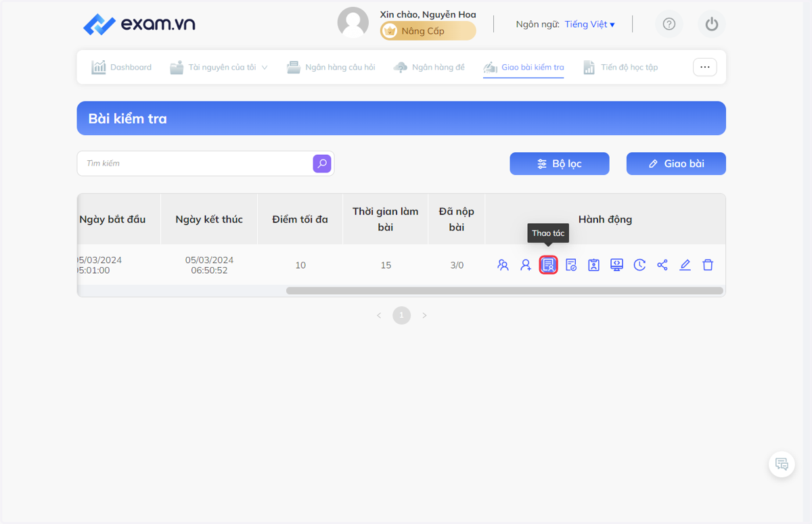Click the trash delete icon
812x524 pixels.
708,265
